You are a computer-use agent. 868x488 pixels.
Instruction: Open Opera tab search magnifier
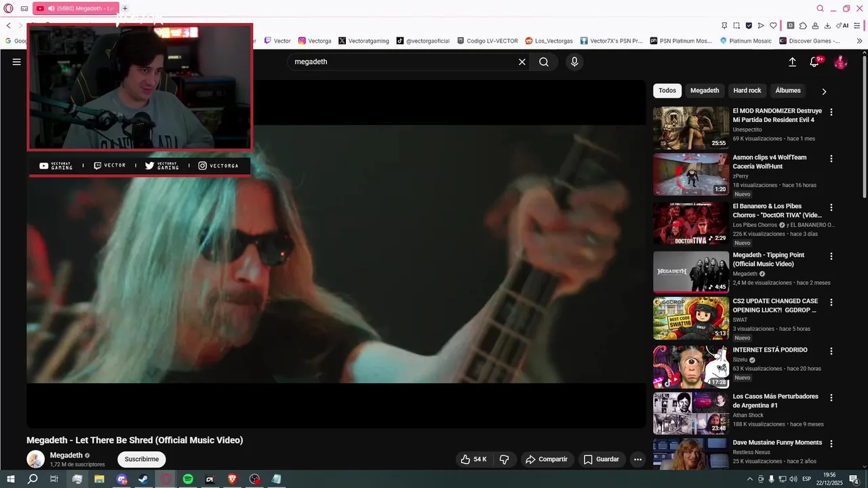click(820, 8)
